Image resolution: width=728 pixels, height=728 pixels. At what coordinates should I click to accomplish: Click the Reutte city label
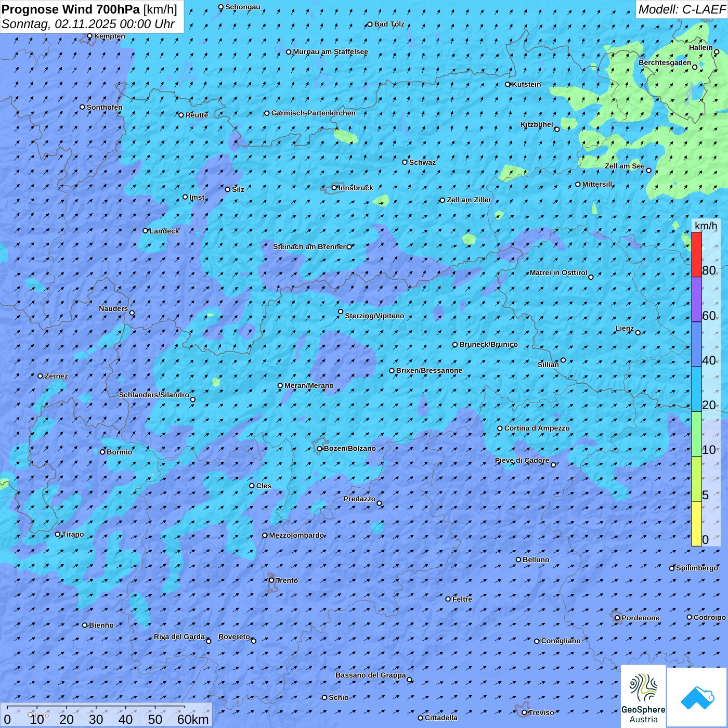[197, 115]
